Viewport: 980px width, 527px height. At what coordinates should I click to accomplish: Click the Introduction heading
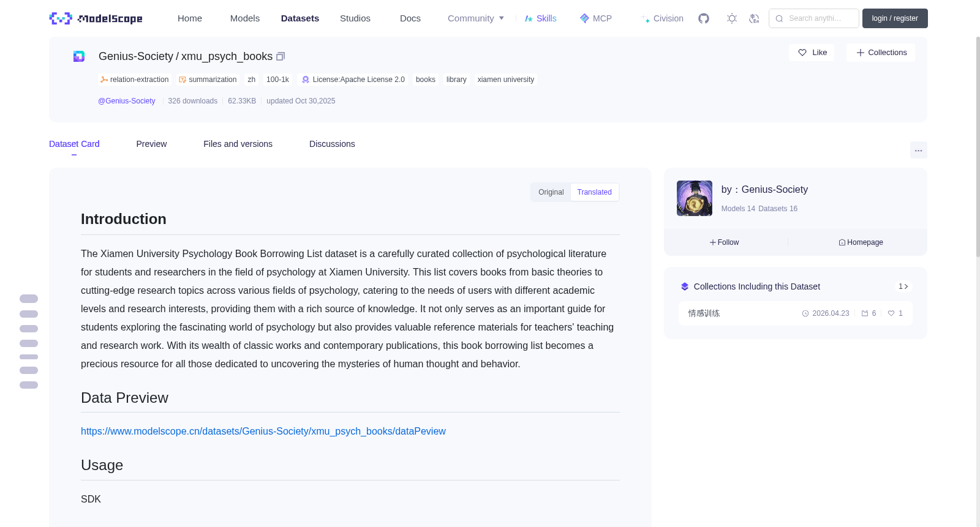(x=124, y=219)
